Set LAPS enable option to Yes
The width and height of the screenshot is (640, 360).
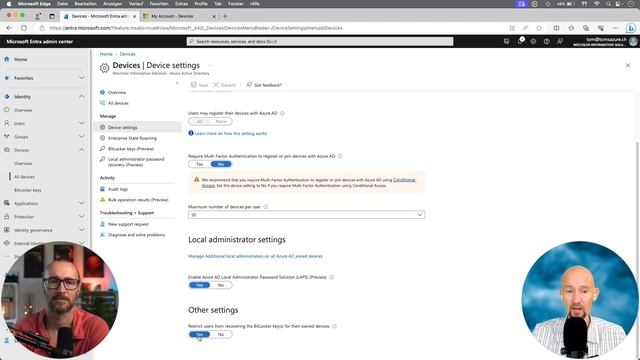200,285
